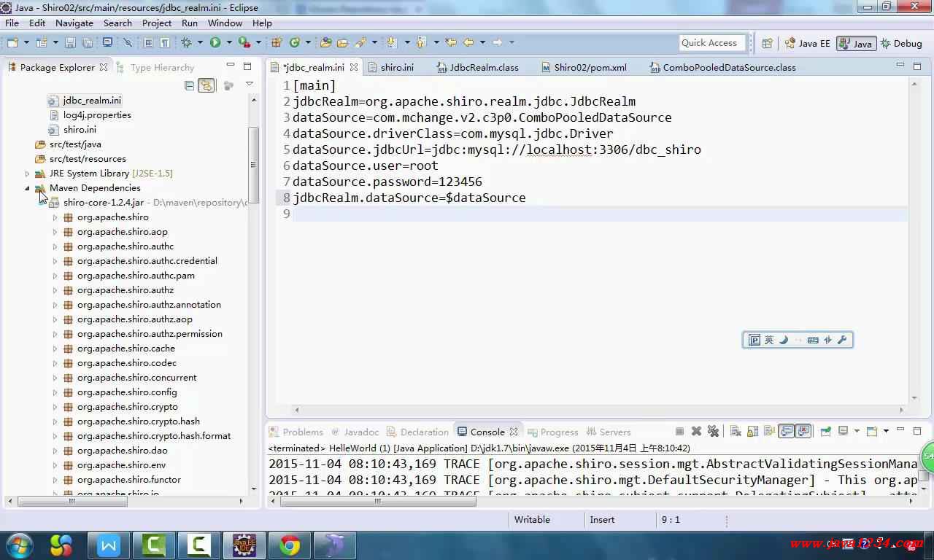Open the Chrome browser from taskbar

pos(289,545)
